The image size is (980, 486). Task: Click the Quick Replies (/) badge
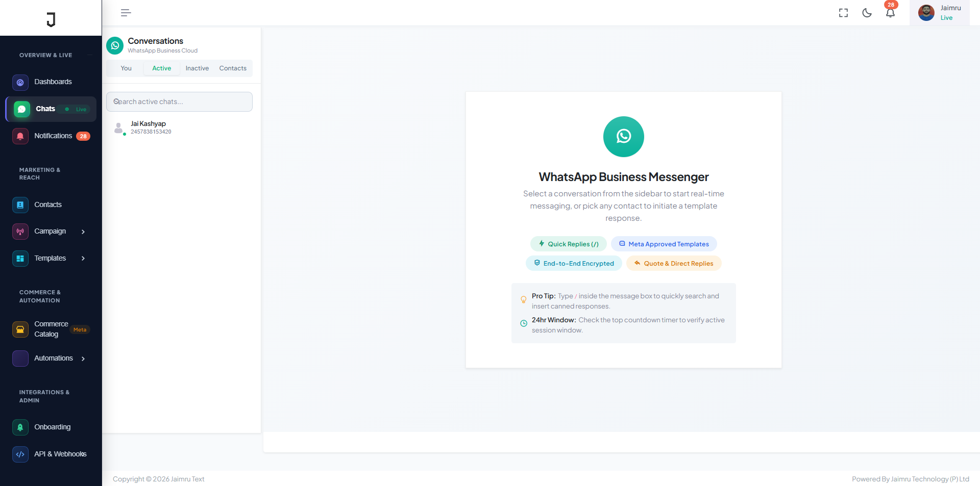(x=569, y=244)
